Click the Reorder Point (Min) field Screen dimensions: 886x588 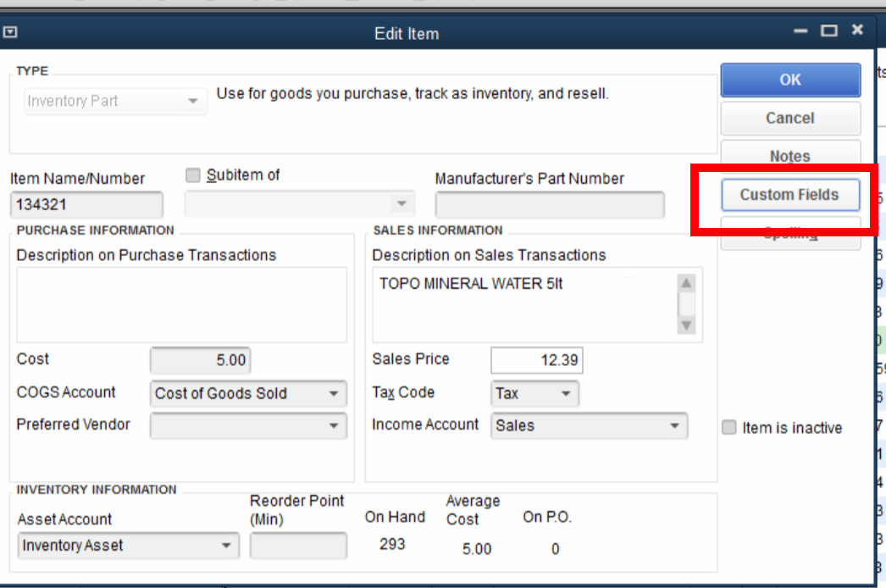[x=297, y=546]
